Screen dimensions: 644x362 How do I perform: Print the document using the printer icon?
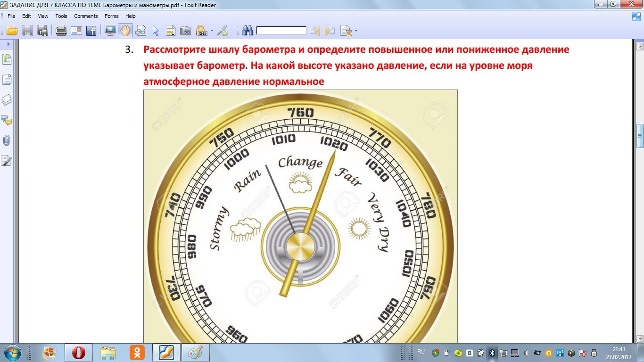(x=61, y=31)
